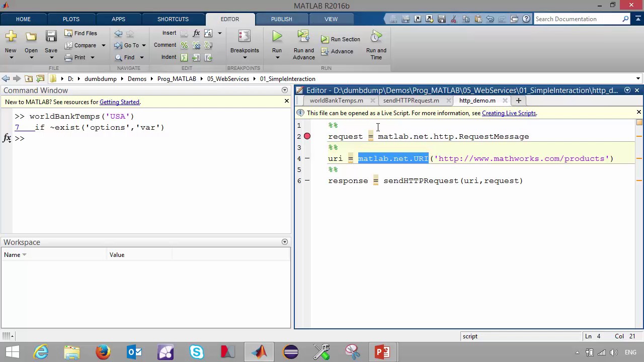Expand the Run dropdown arrow
Screen dimensions: 644x362
(277, 57)
